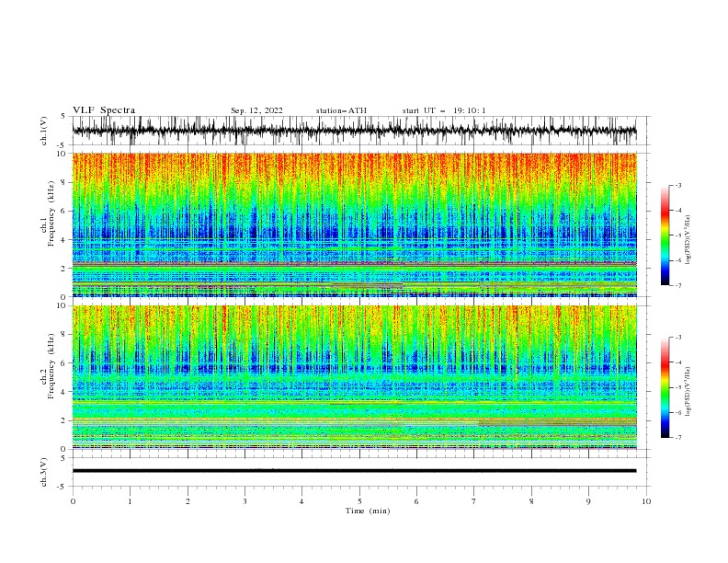The image size is (728, 563).
Task: Click the "-3" label on ch.2 color bar
Action: pos(677,338)
